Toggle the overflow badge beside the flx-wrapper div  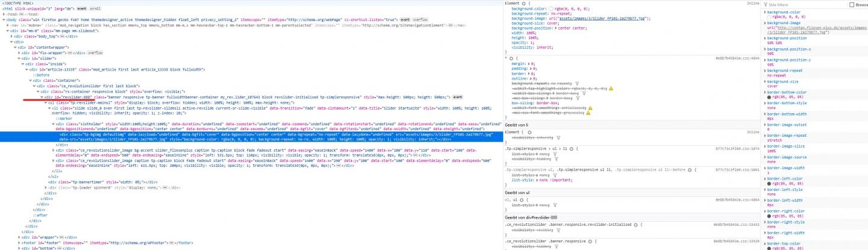95,53
